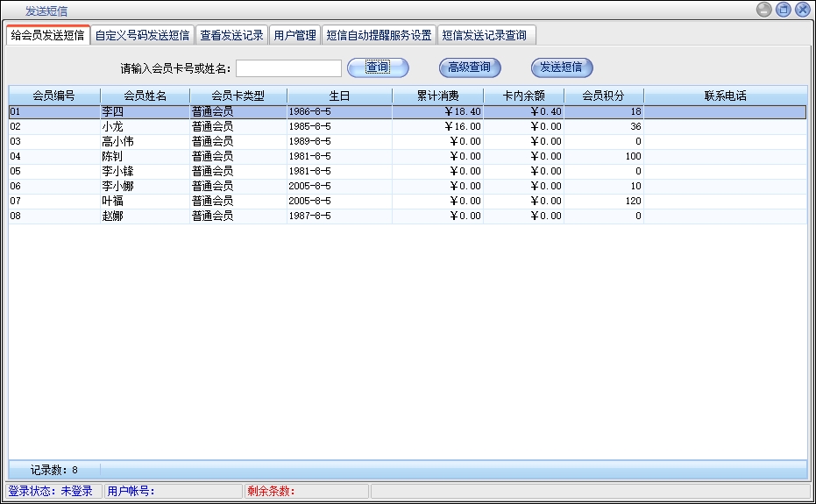Sort by 会员编号 column header

click(x=53, y=96)
